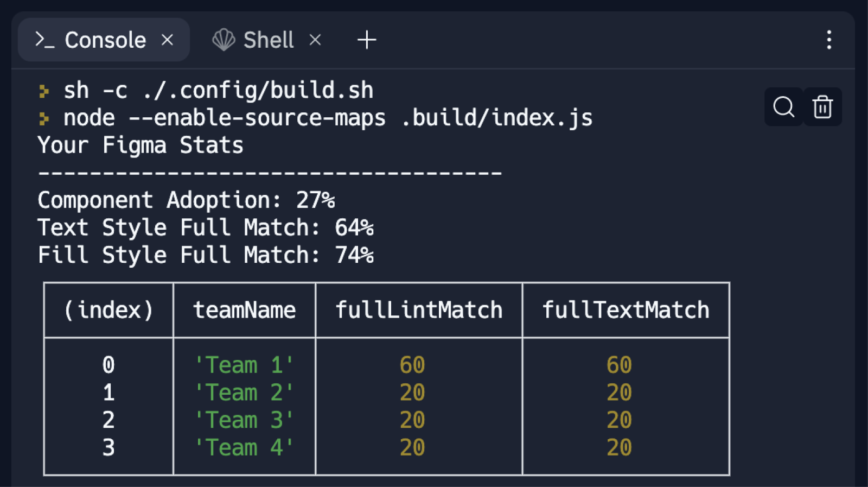The height and width of the screenshot is (487, 868).
Task: Select the 'node --enable-source-maps .build/index.js' line
Action: click(x=328, y=118)
